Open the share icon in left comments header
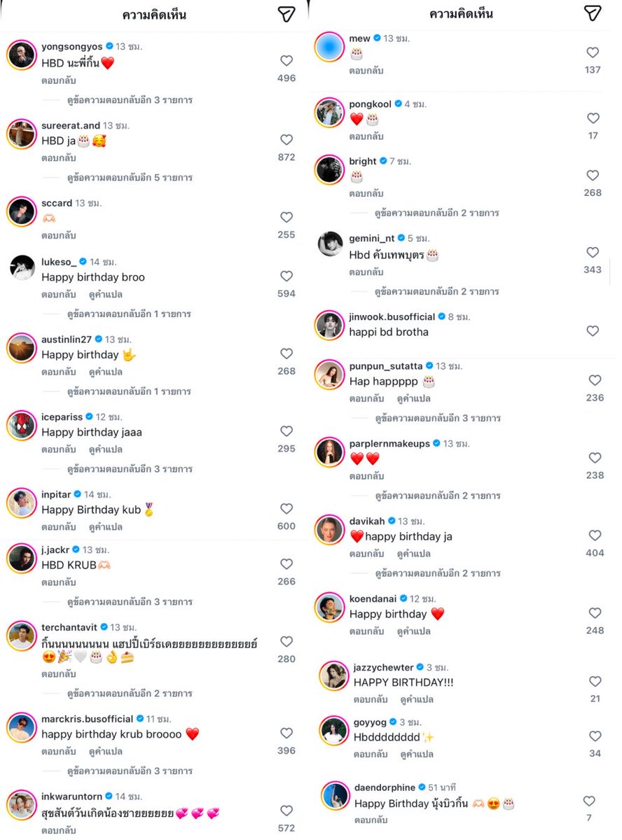Viewport: 622px width, 840px height. (x=286, y=14)
